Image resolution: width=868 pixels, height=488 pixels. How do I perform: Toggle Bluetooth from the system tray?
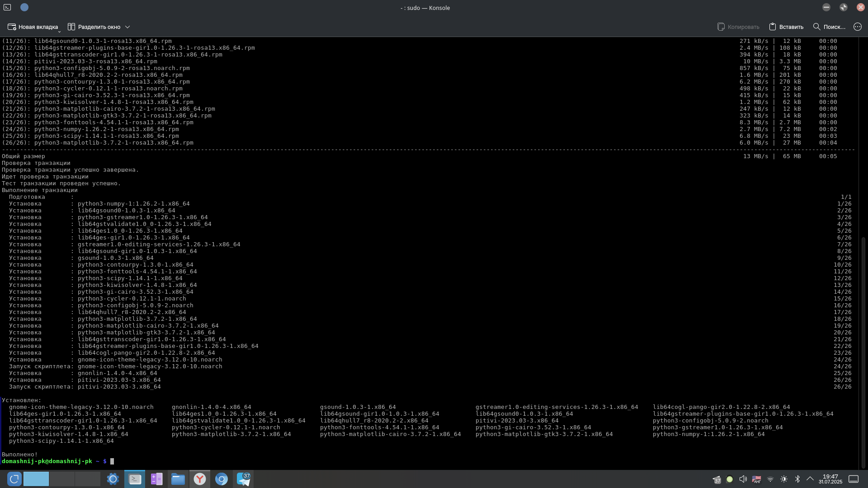coord(797,479)
